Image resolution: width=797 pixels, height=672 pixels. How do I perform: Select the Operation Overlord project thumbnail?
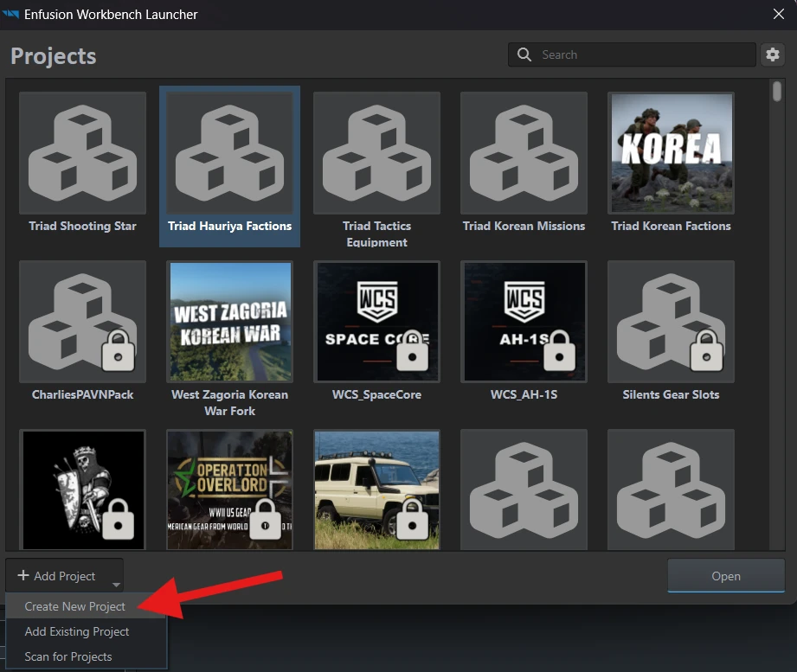coord(229,490)
